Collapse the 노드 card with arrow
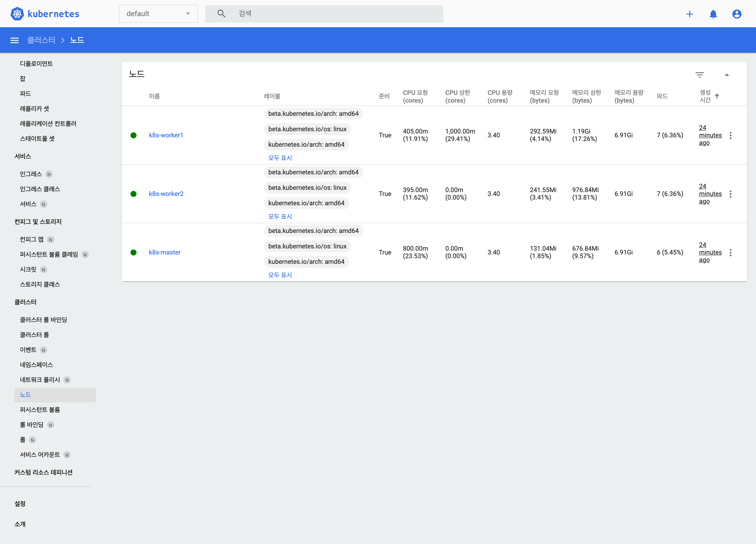 coord(727,75)
